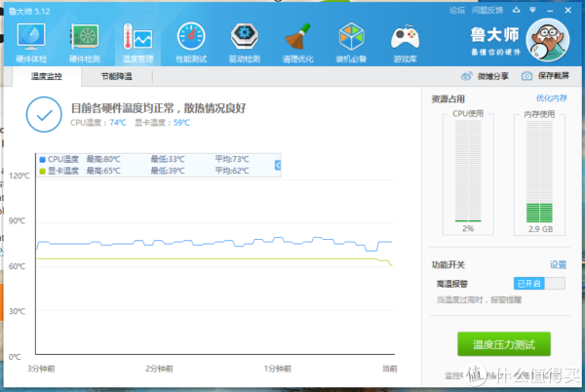Switch to 节能降温 tab
585x392 pixels.
click(116, 76)
